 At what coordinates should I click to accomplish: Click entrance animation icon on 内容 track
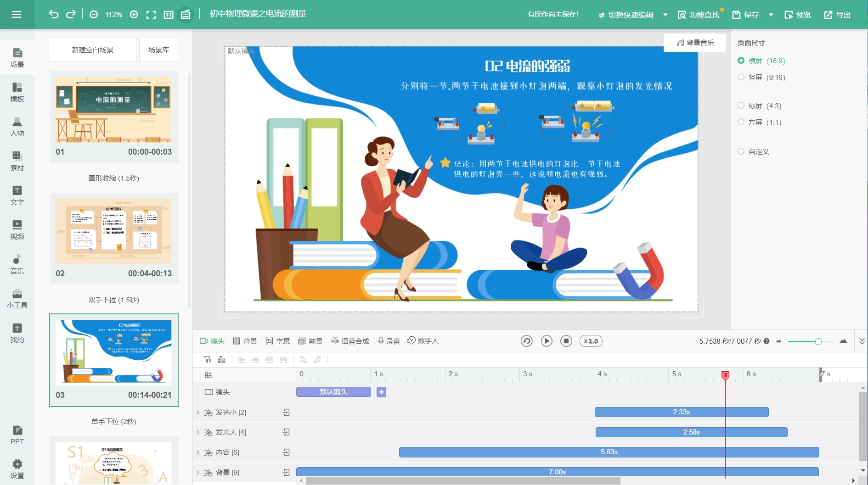(286, 452)
